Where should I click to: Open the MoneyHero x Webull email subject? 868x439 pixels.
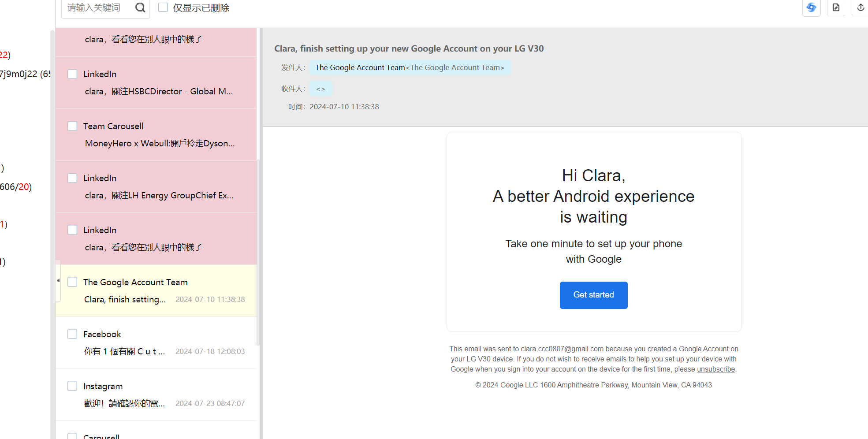[160, 143]
